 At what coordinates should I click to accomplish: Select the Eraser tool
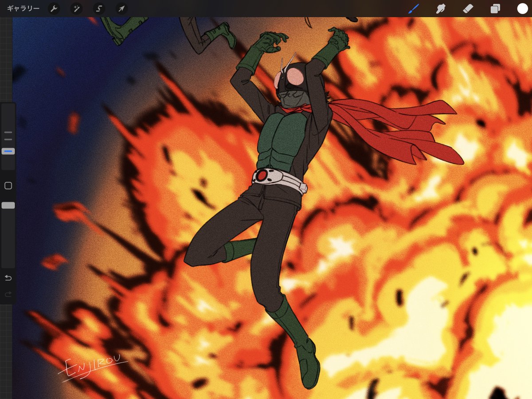click(468, 8)
